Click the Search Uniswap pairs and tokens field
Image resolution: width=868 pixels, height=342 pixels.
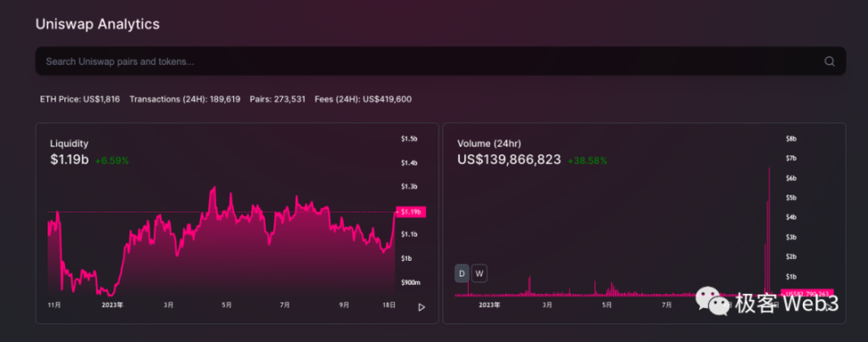440,62
